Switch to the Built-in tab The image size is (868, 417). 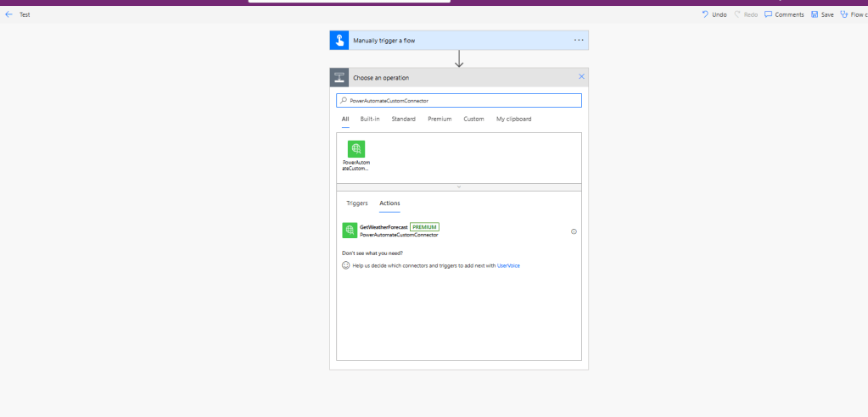[x=370, y=119]
